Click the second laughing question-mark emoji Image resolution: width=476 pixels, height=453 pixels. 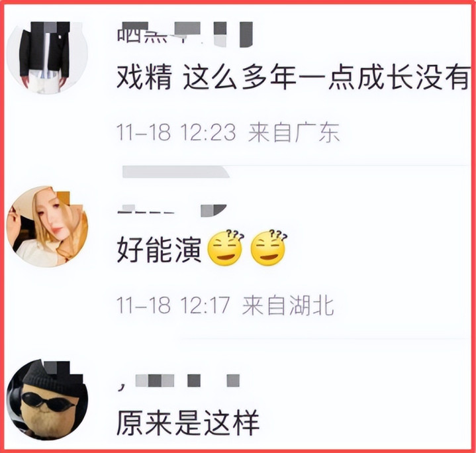click(269, 248)
